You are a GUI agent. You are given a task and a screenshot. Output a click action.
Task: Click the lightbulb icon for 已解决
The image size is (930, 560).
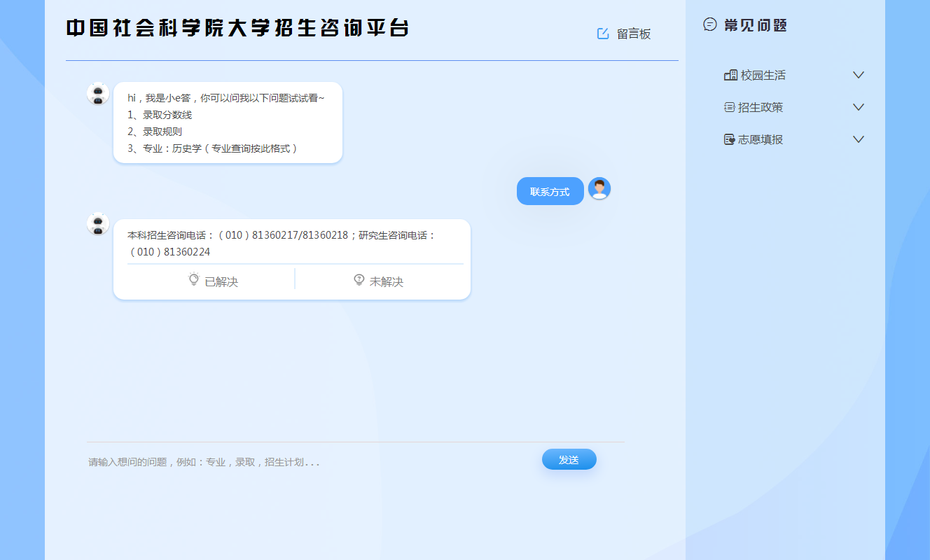click(x=194, y=280)
